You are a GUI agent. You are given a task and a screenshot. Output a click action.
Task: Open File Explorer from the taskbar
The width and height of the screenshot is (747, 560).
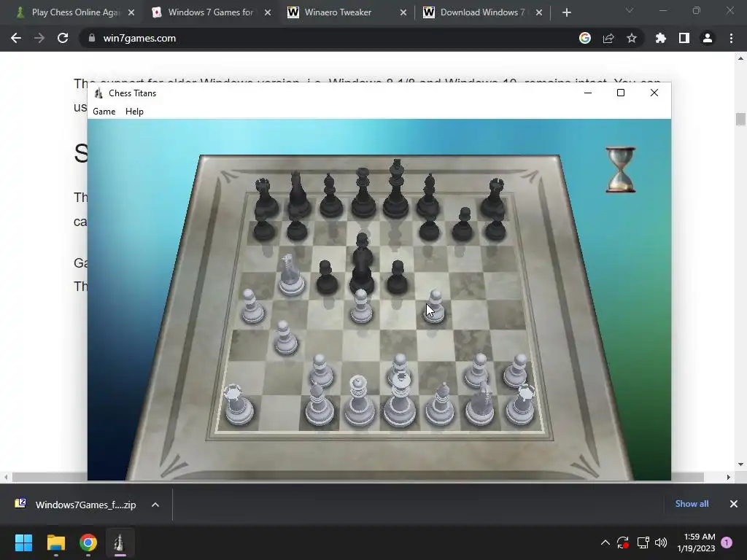click(x=55, y=542)
